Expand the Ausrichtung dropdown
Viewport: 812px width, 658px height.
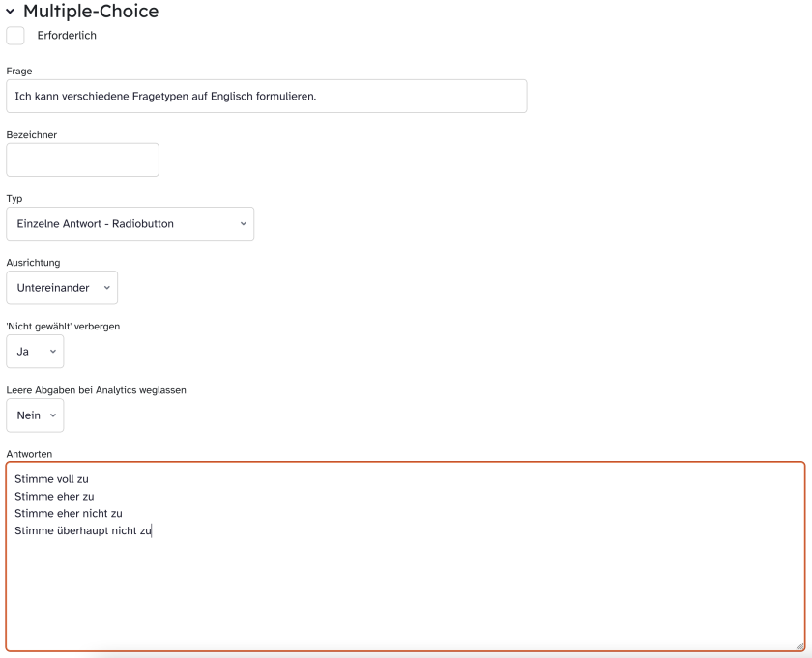[62, 288]
